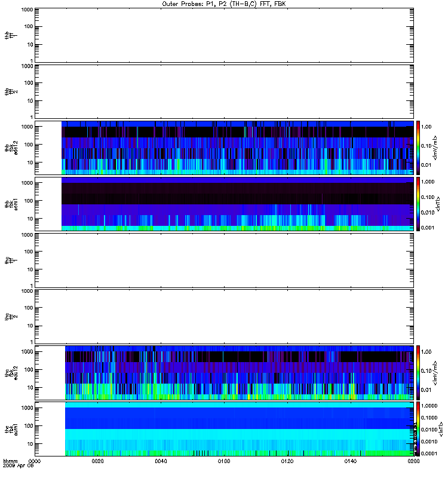Click the 0.10 label on thc edc12 colorbar

426,371
